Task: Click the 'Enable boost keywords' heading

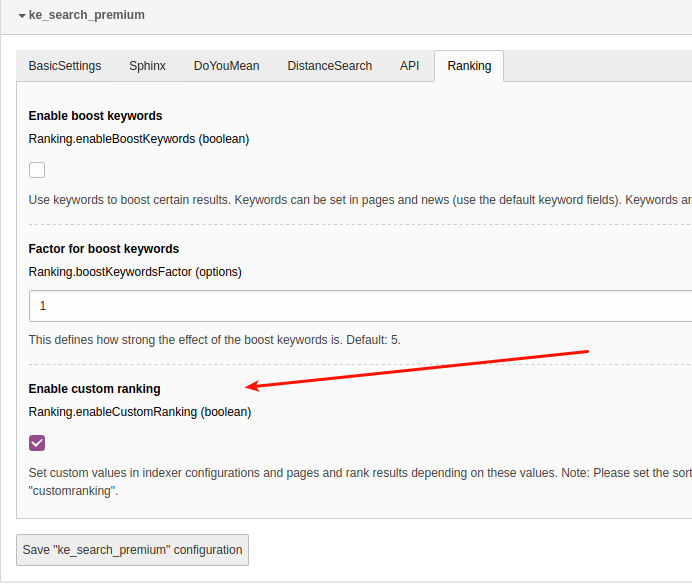Action: [95, 116]
